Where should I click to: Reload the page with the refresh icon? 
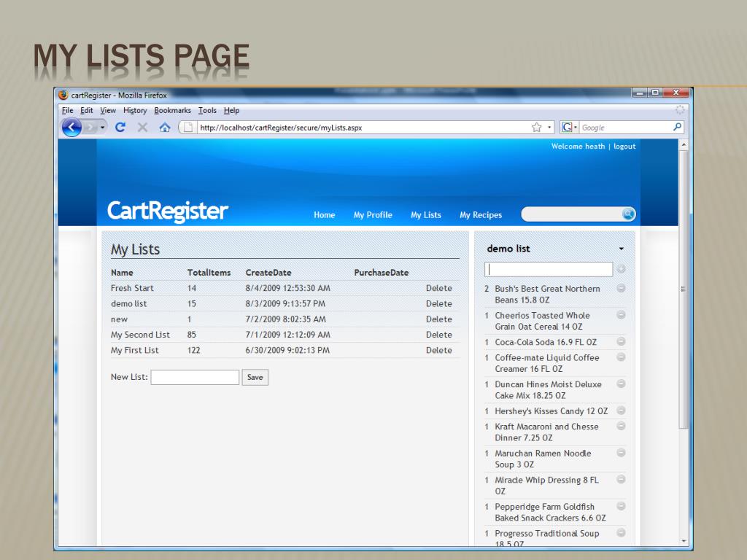click(120, 127)
